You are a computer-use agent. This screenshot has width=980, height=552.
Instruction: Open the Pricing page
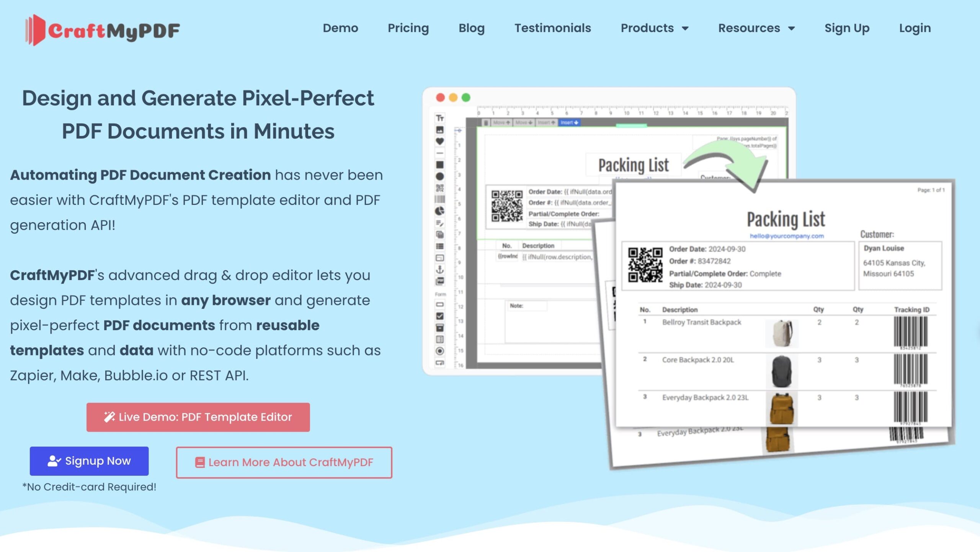[408, 28]
